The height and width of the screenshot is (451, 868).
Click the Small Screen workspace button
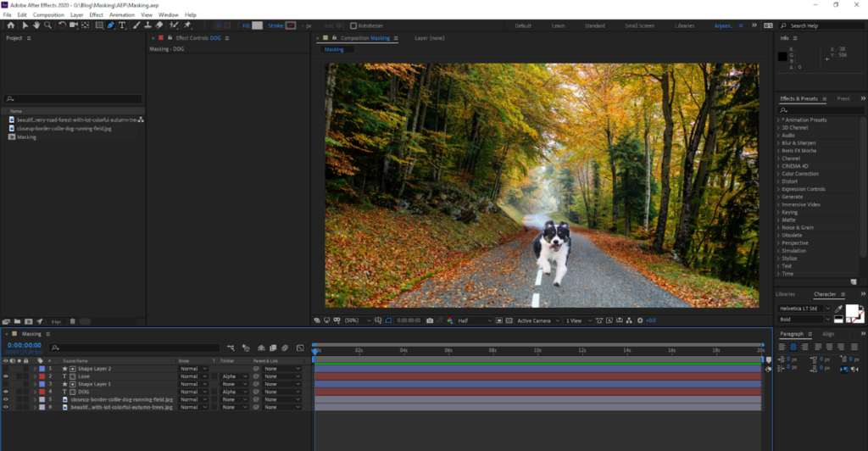pyautogui.click(x=639, y=25)
